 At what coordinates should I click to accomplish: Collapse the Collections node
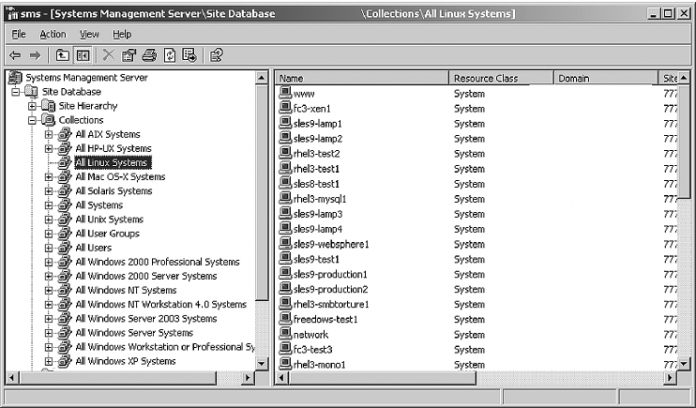32,120
